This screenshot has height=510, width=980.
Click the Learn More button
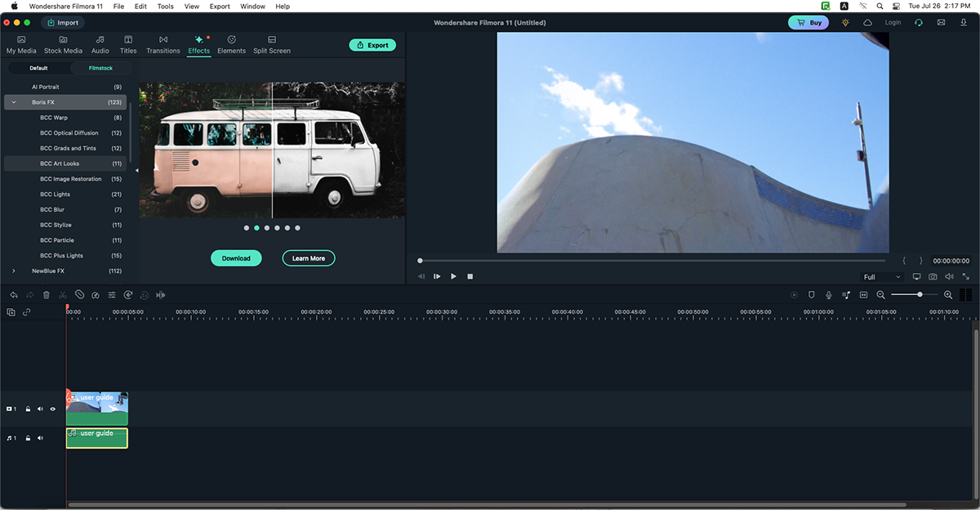click(x=309, y=258)
